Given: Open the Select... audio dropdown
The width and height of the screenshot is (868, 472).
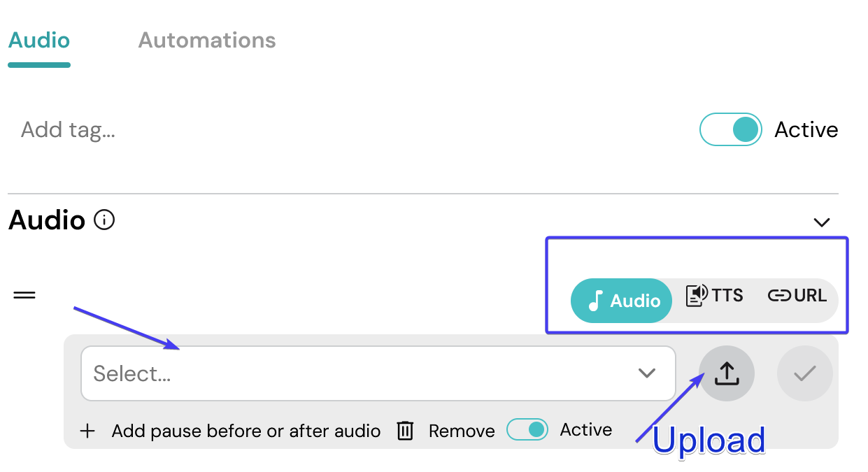Looking at the screenshot, I should coord(378,373).
